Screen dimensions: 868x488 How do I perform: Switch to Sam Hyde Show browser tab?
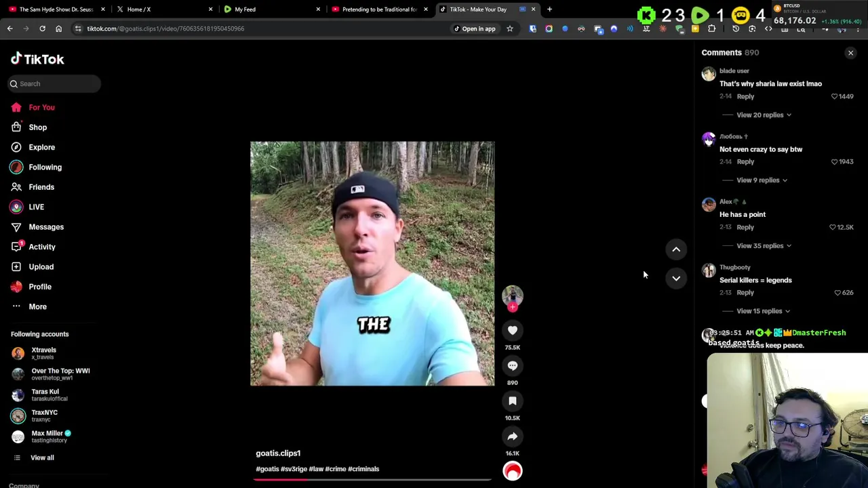click(x=56, y=9)
